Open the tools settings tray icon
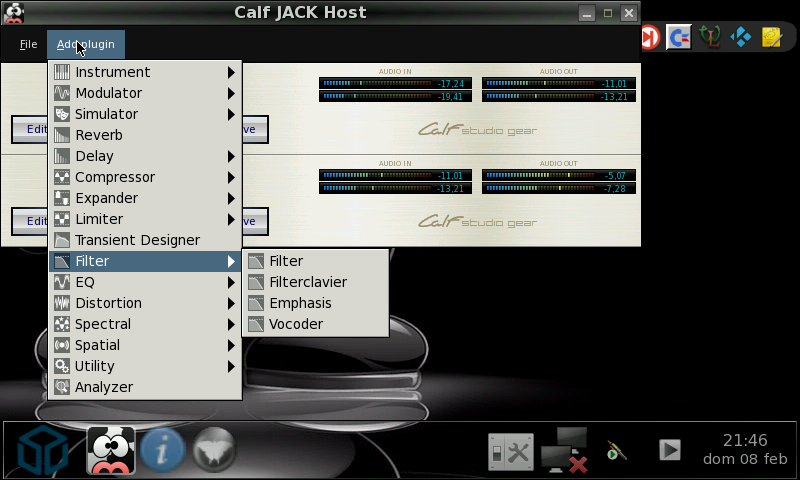This screenshot has width=800, height=480. [511, 451]
